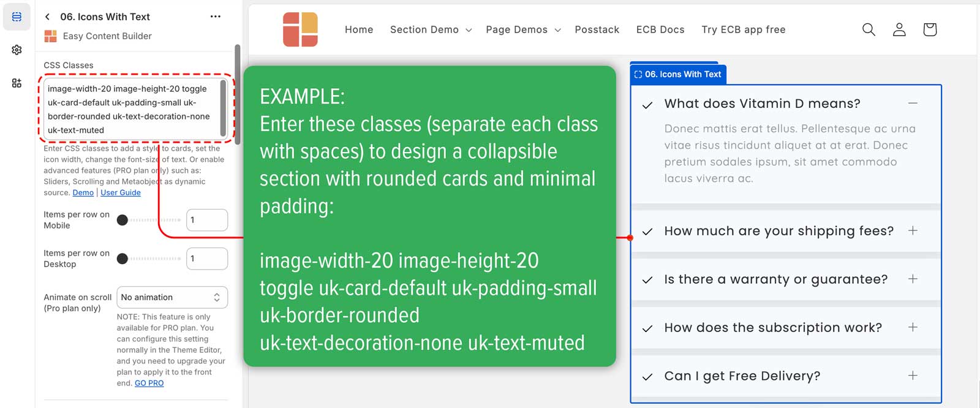Click the back arrow beside 06. Icons With Text
The width and height of the screenshot is (980, 408).
pos(48,17)
